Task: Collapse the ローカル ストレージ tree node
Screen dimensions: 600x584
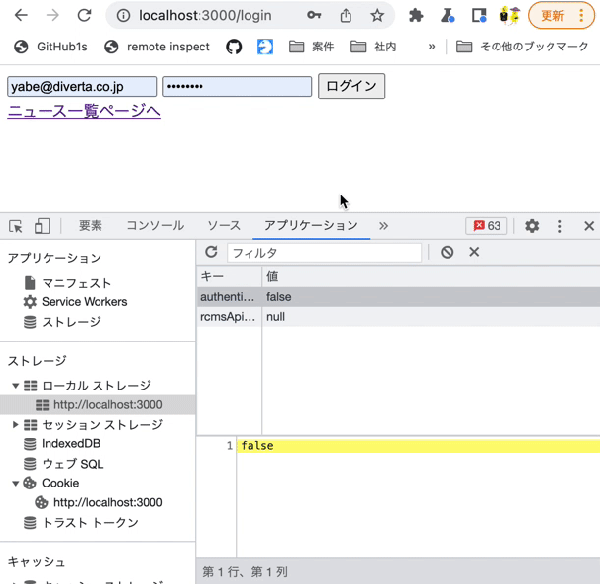Action: pyautogui.click(x=15, y=385)
